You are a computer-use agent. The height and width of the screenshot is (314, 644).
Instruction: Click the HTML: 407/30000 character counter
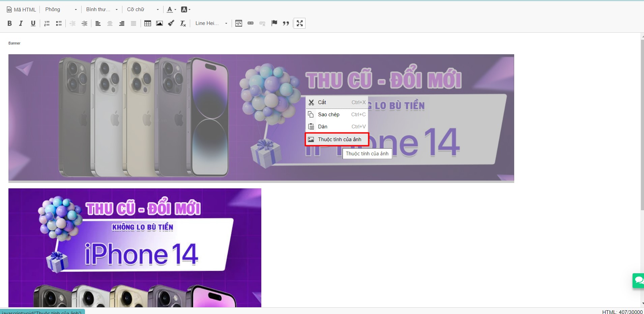point(622,312)
